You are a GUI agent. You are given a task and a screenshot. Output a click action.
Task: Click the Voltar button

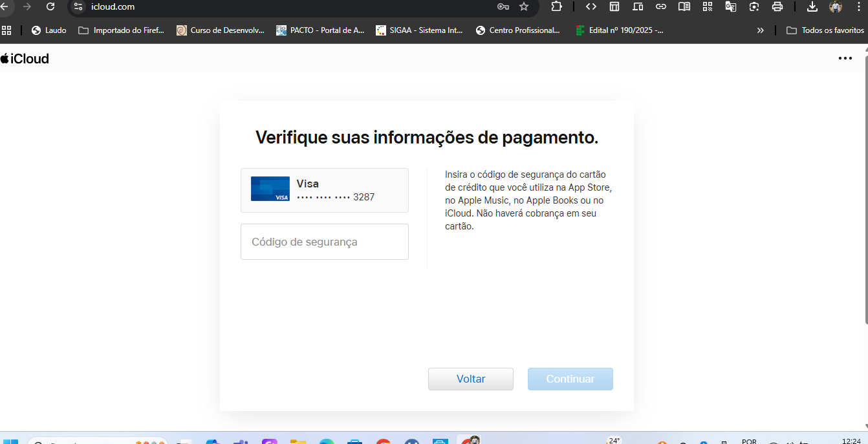pos(471,379)
